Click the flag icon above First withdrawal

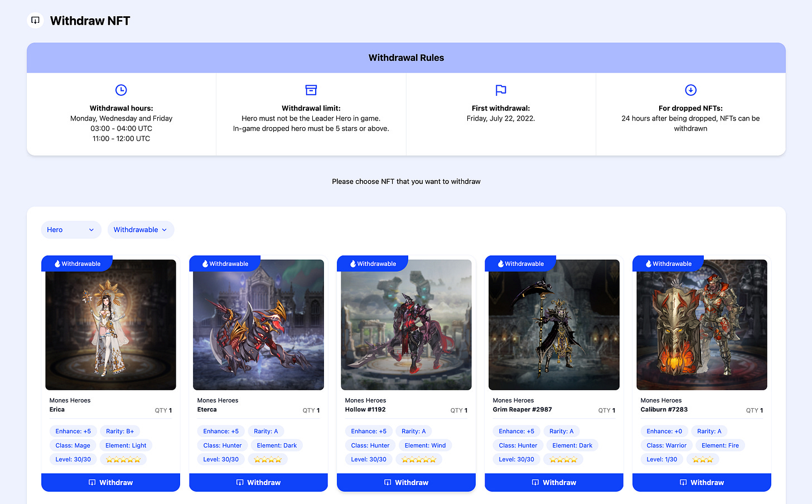click(x=501, y=90)
